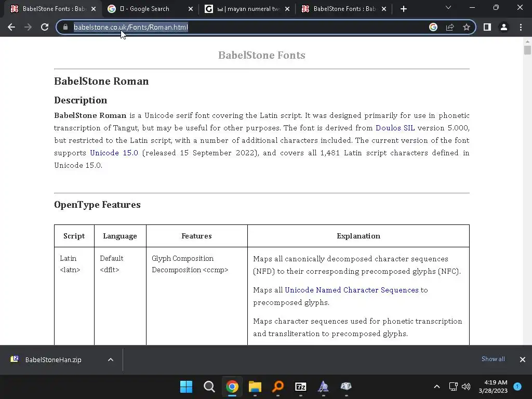Open the browser side panel
The image size is (532, 399).
tap(487, 27)
